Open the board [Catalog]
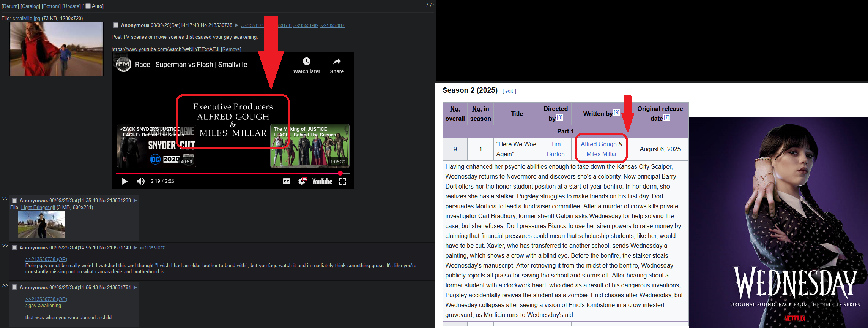This screenshot has width=868, height=328. [x=30, y=6]
